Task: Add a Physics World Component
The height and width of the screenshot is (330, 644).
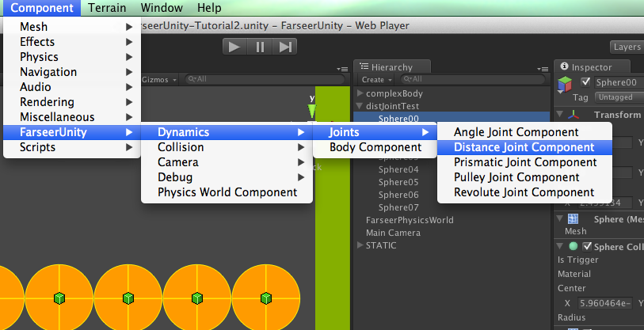Action: [227, 192]
